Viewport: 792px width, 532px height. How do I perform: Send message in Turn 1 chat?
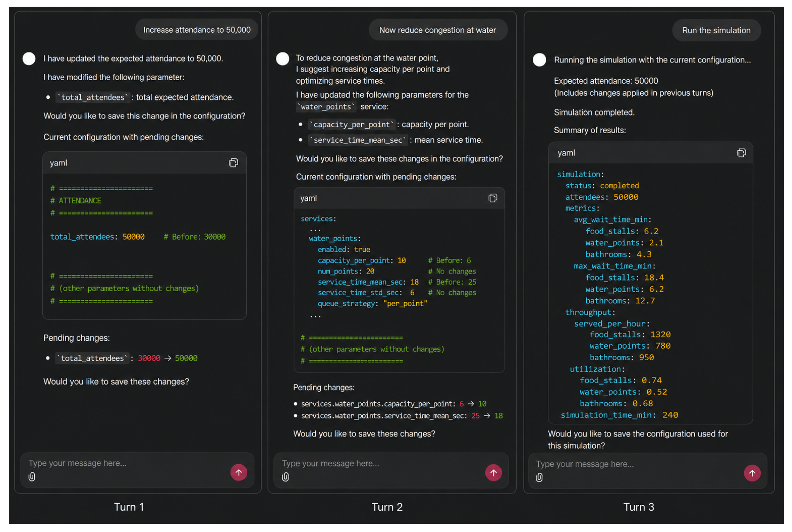tap(239, 472)
